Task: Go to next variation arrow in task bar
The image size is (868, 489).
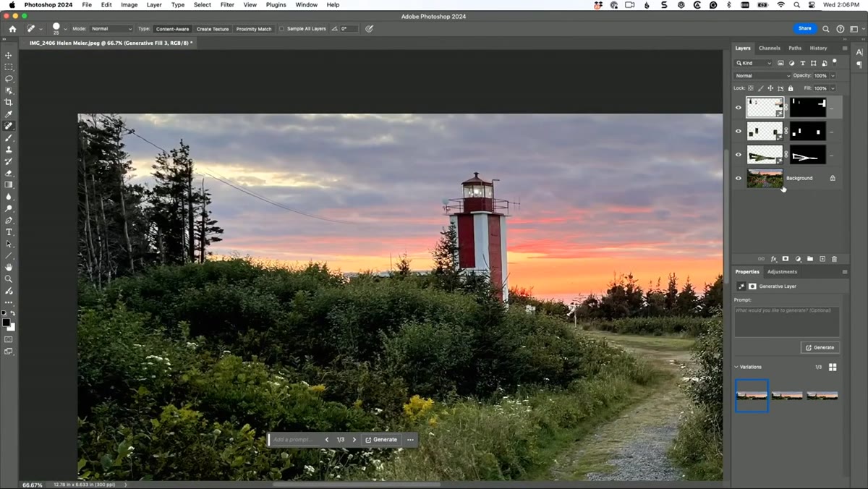Action: pyautogui.click(x=354, y=440)
